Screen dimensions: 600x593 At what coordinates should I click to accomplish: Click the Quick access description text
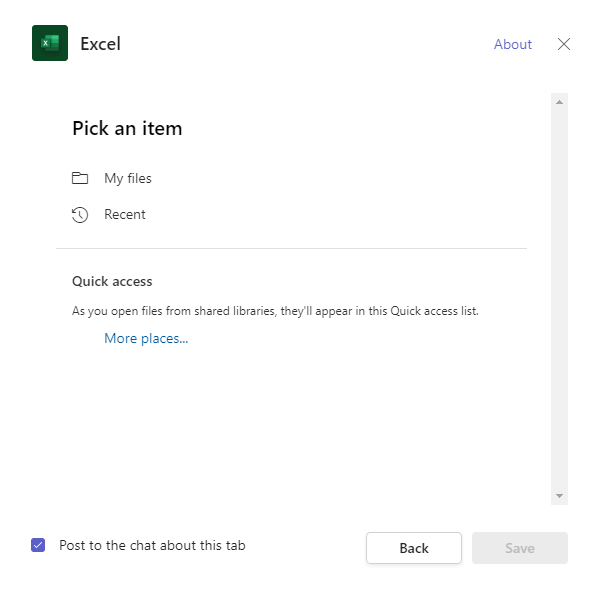pos(275,311)
